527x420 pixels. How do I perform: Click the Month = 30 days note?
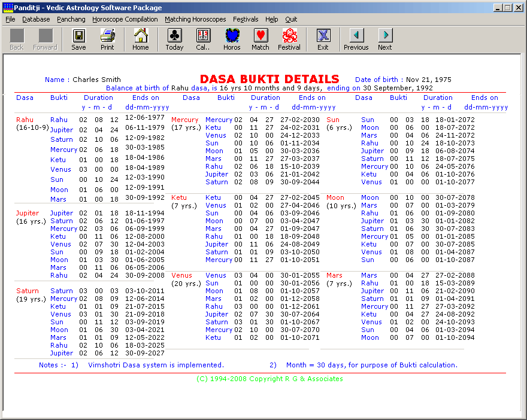pyautogui.click(x=372, y=365)
